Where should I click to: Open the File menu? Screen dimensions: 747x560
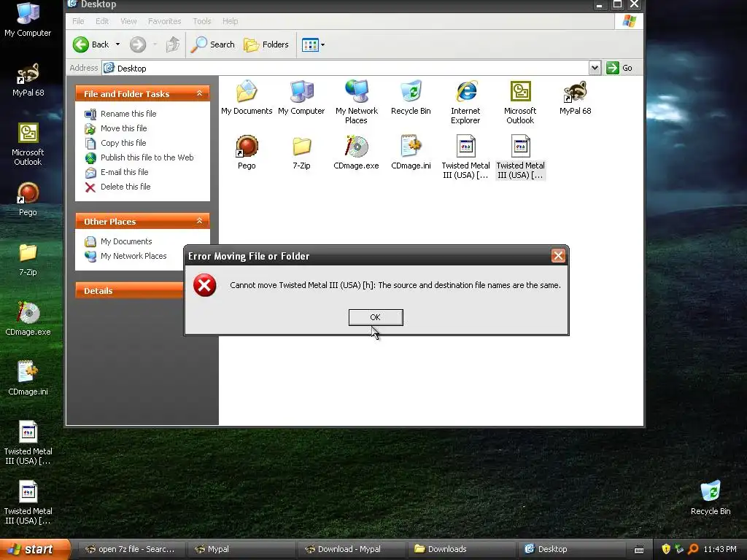pos(78,21)
